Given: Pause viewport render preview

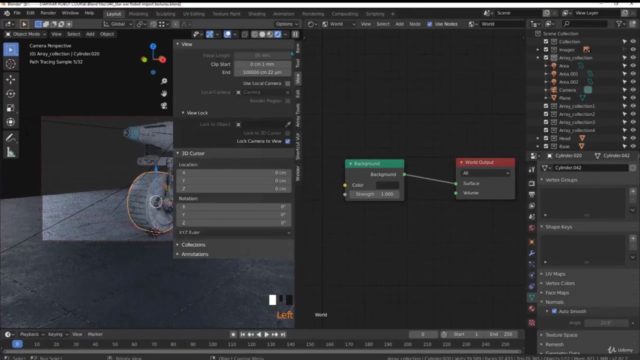Looking at the screenshot, I should [x=295, y=34].
